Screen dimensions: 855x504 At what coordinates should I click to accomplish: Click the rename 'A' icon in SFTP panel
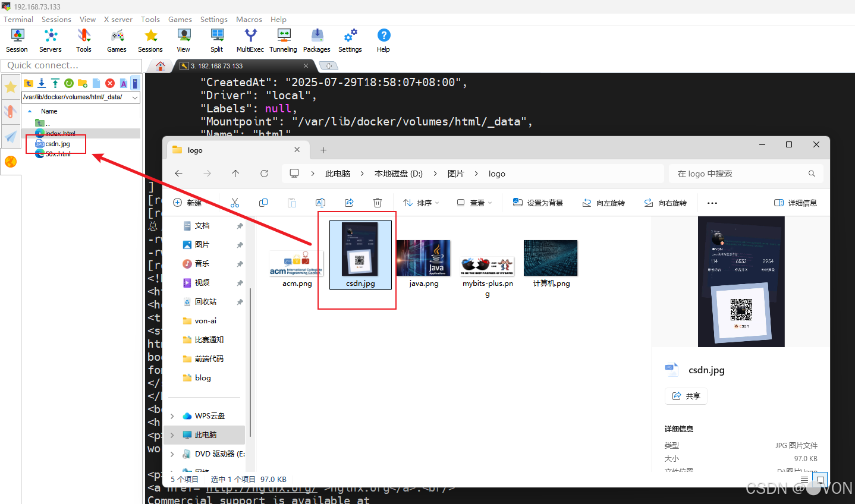pyautogui.click(x=124, y=83)
